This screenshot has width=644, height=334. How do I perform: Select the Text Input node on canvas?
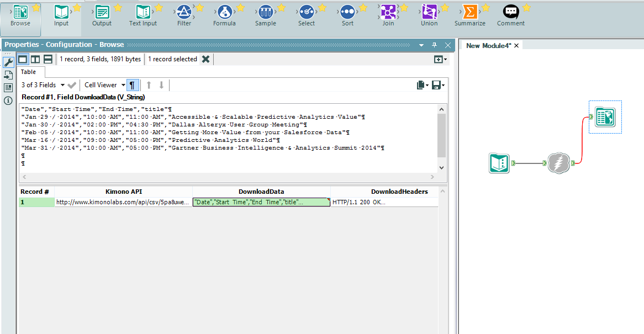pyautogui.click(x=499, y=163)
